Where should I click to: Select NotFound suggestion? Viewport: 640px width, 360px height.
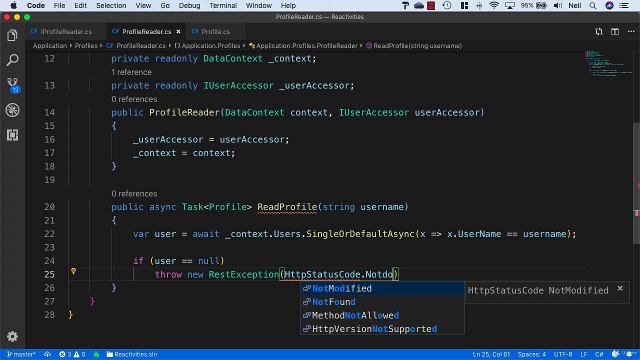coord(382,302)
